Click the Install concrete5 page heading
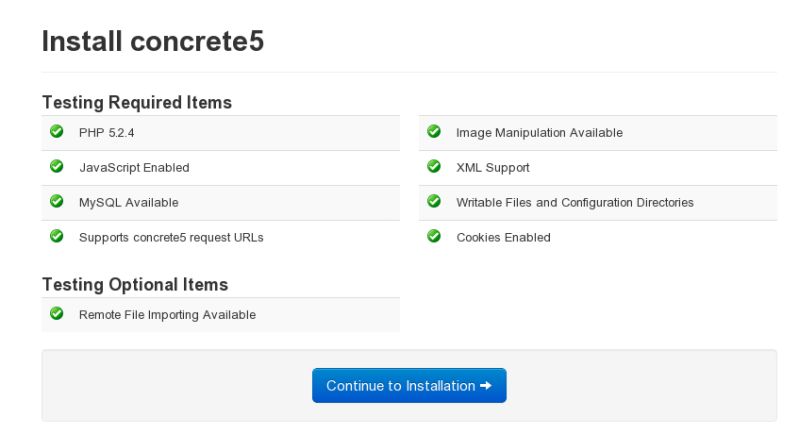The image size is (799, 434). 153,43
